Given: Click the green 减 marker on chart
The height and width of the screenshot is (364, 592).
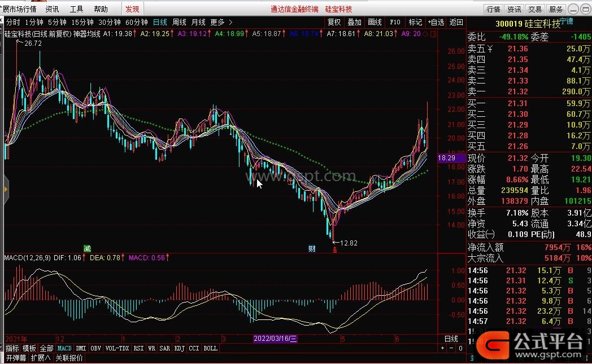Looking at the screenshot, I should click(87, 248).
